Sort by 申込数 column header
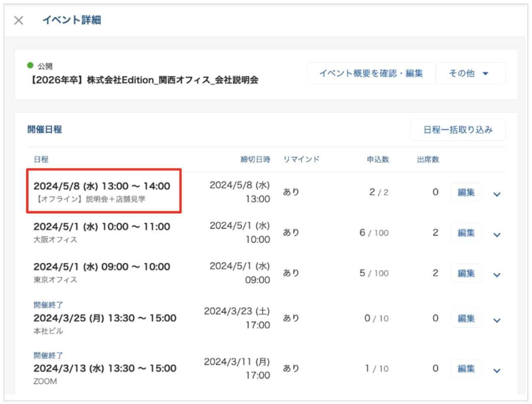The height and width of the screenshot is (404, 532). pyautogui.click(x=378, y=159)
